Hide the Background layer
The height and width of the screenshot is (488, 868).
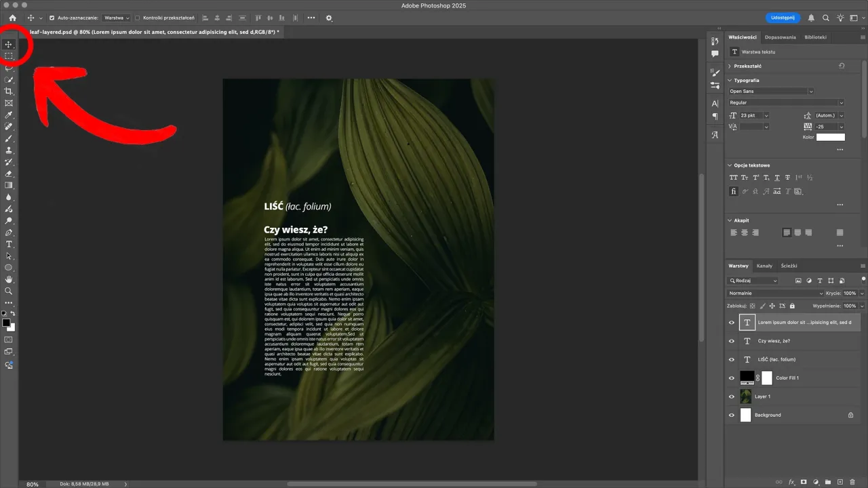(731, 415)
